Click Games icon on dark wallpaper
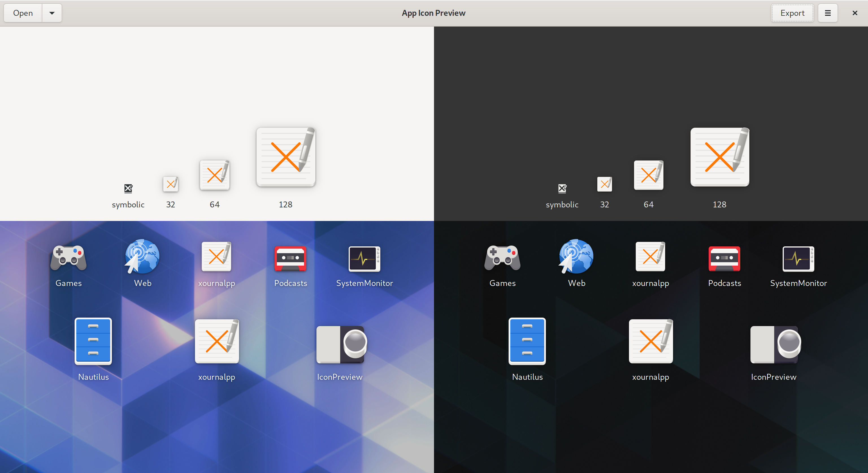 click(x=502, y=258)
